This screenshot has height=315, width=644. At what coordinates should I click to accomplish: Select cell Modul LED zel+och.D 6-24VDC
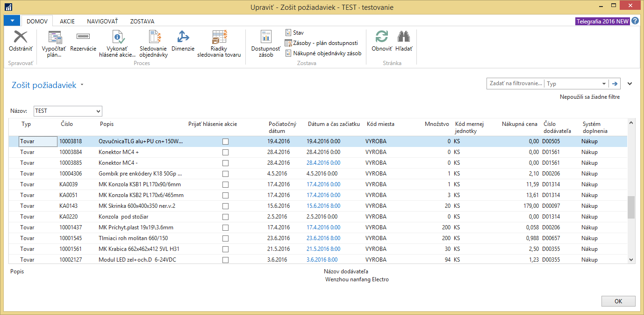click(x=137, y=260)
